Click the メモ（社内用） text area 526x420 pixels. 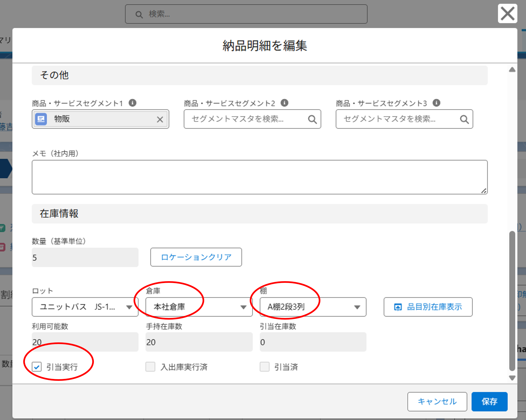(260, 177)
